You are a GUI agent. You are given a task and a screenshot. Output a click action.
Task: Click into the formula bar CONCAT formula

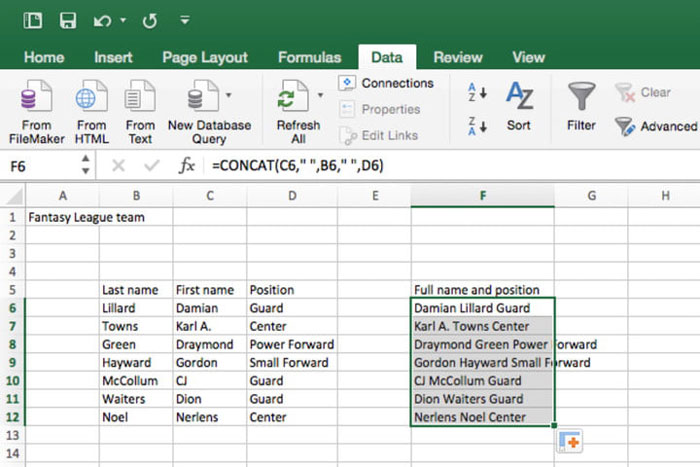pyautogui.click(x=298, y=166)
